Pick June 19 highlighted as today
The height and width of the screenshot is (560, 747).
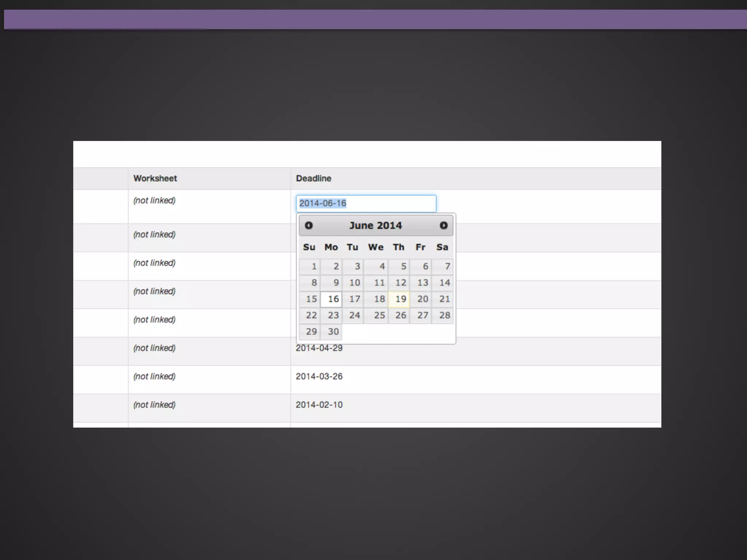[399, 299]
